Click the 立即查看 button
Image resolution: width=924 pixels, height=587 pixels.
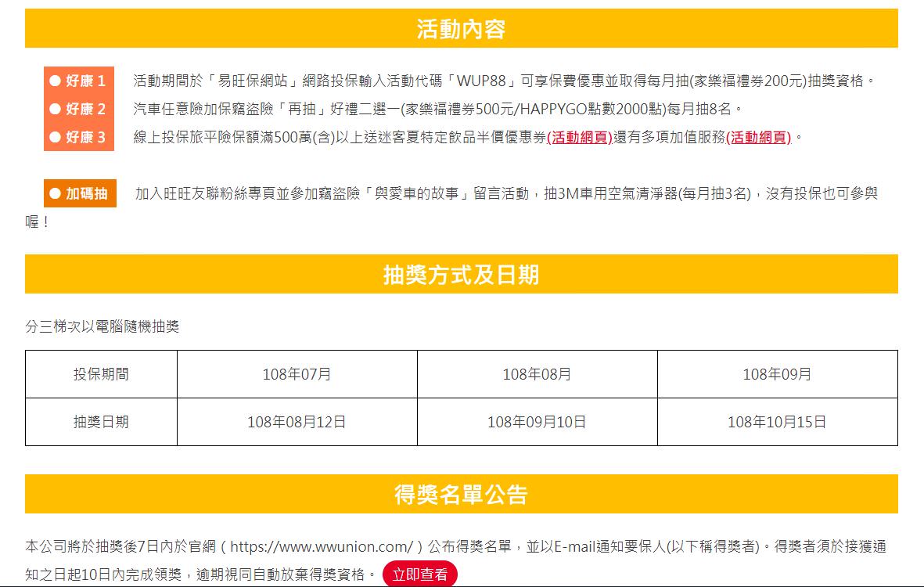(419, 574)
